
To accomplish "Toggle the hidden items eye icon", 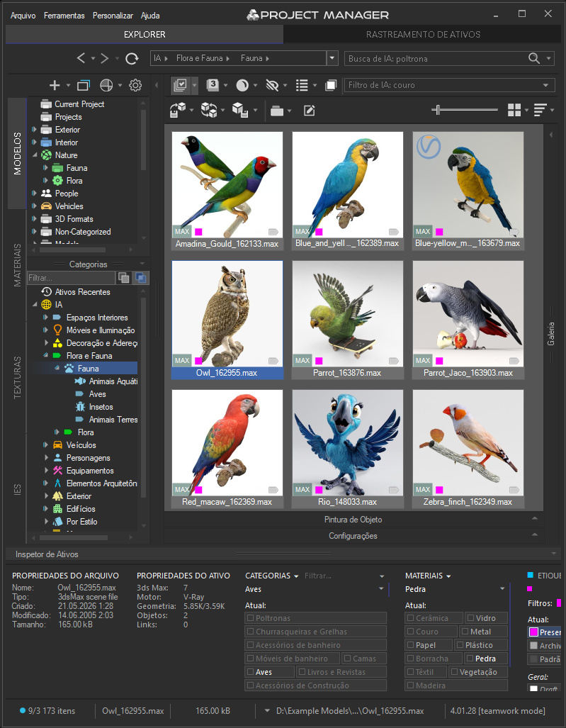I will click(272, 85).
